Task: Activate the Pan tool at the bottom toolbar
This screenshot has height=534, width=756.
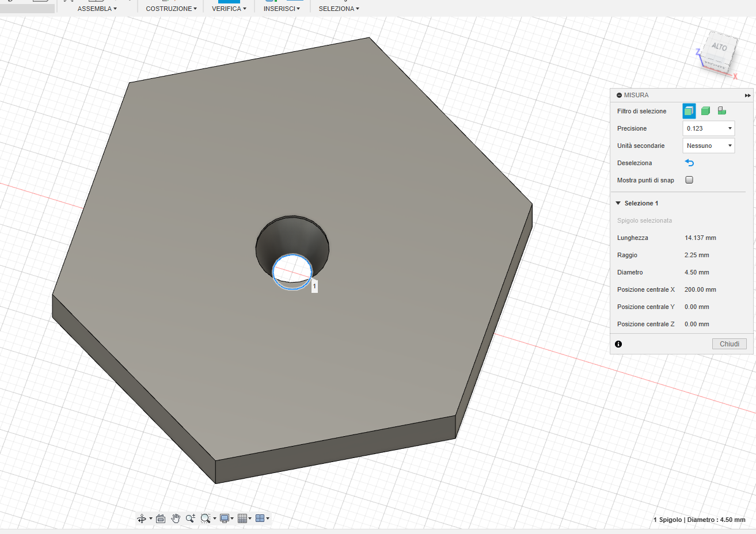Action: 176,518
